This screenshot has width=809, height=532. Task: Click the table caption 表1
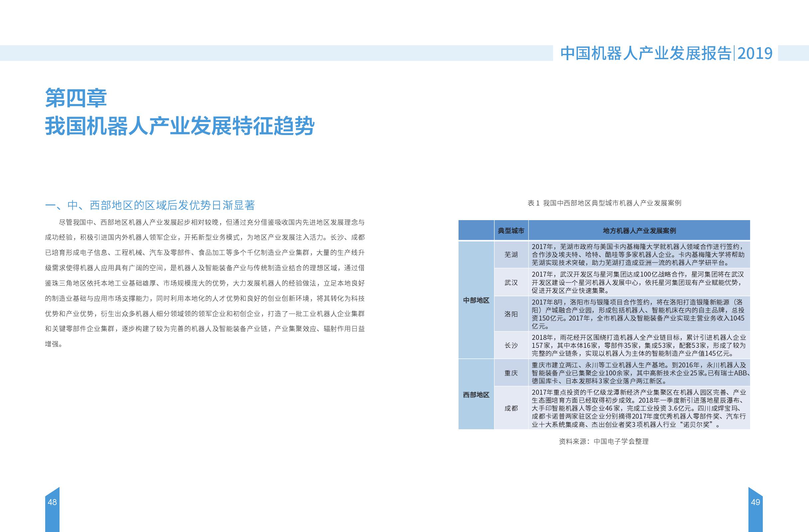604,203
